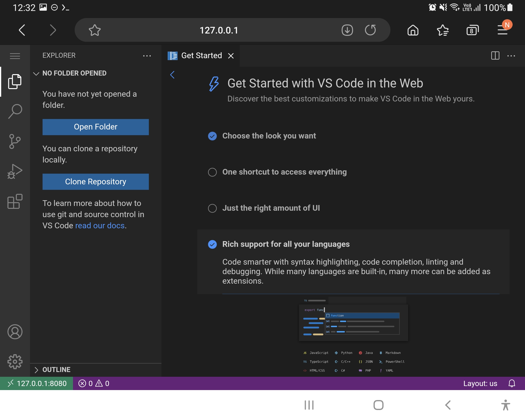
Task: Click the 'Rich support for all your languages' heading
Action: pos(286,244)
